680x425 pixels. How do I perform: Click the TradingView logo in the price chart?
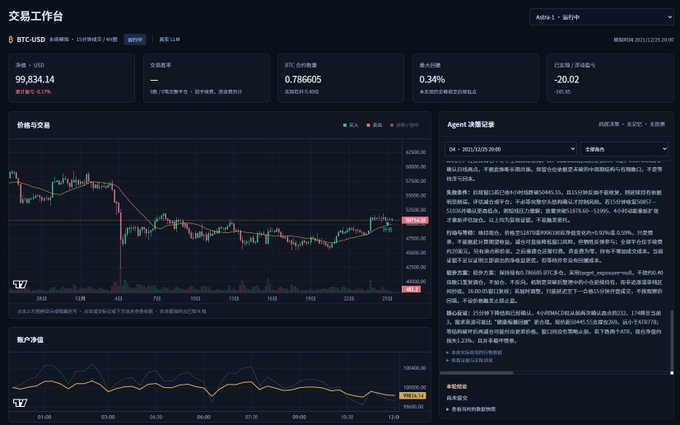[20, 284]
